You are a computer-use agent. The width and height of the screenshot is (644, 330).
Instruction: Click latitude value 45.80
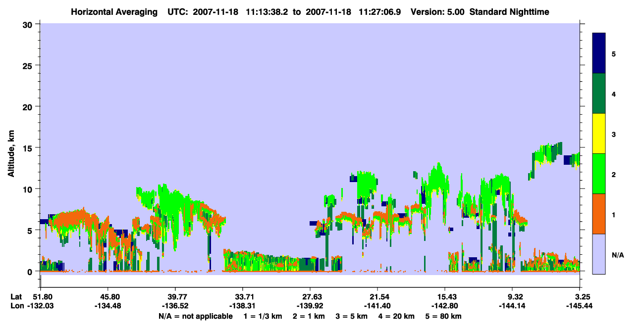(107, 297)
